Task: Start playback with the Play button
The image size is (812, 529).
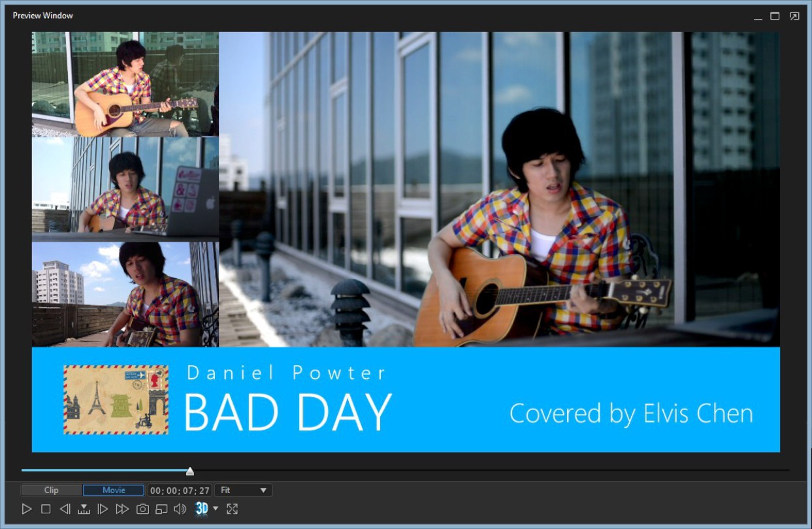Action: pyautogui.click(x=27, y=509)
